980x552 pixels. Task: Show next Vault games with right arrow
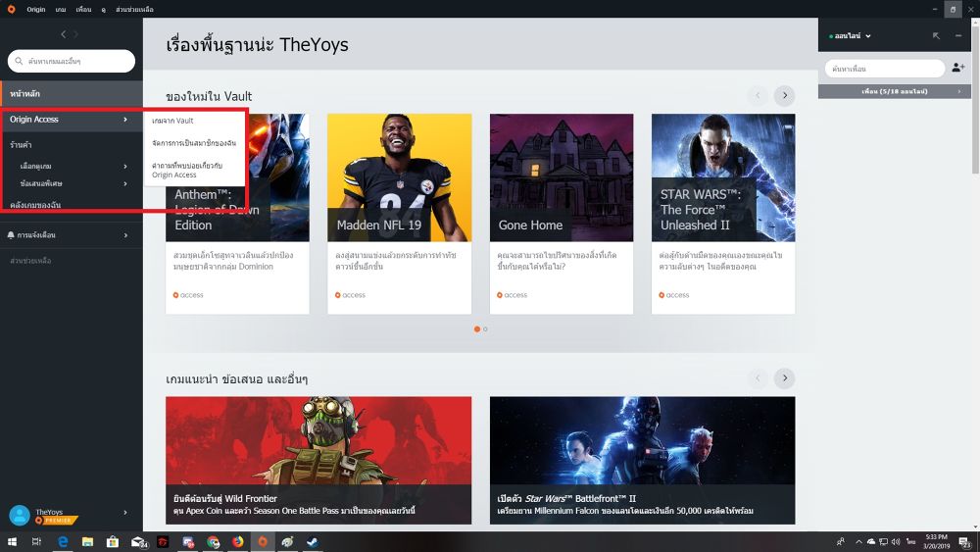pos(784,96)
